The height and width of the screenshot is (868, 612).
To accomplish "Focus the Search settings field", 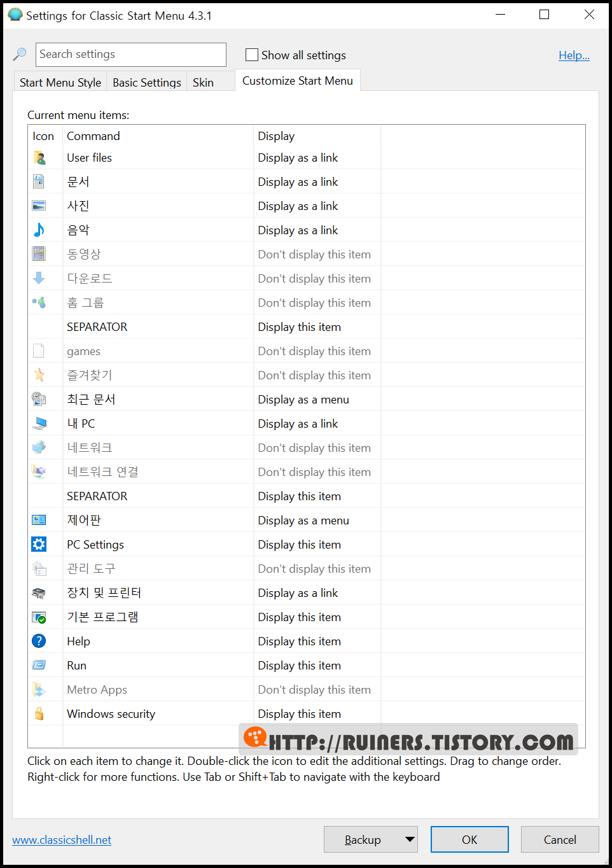I will (131, 55).
